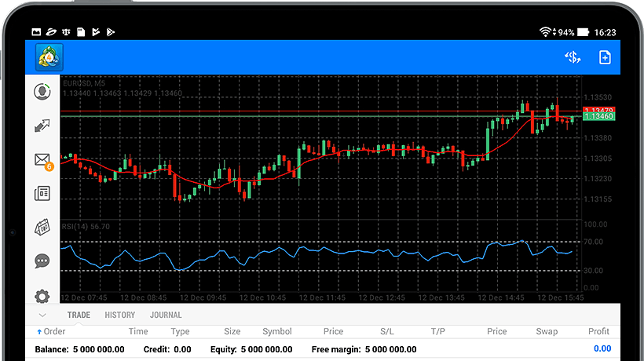Click the Free margin: 5 000 000.00 value
Viewport: 644px width, 361px height.
click(364, 349)
